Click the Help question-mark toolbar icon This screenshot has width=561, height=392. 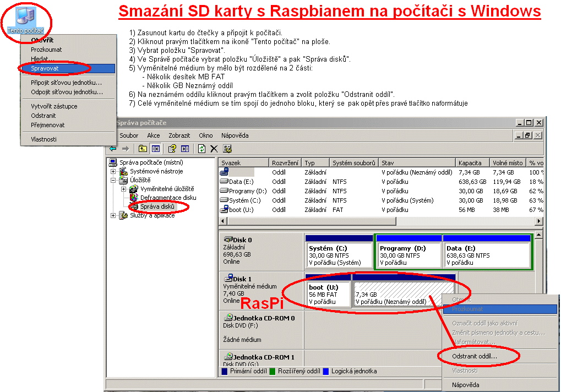tap(172, 149)
